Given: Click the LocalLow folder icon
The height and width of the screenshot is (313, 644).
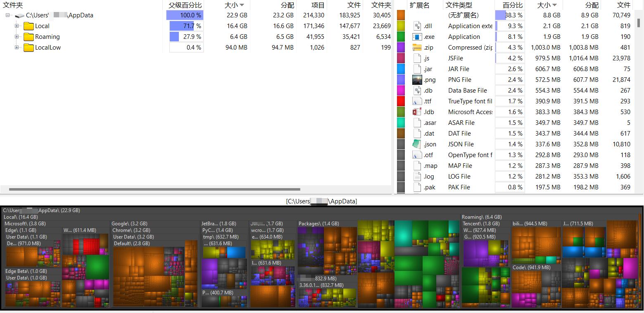Looking at the screenshot, I should click(29, 48).
